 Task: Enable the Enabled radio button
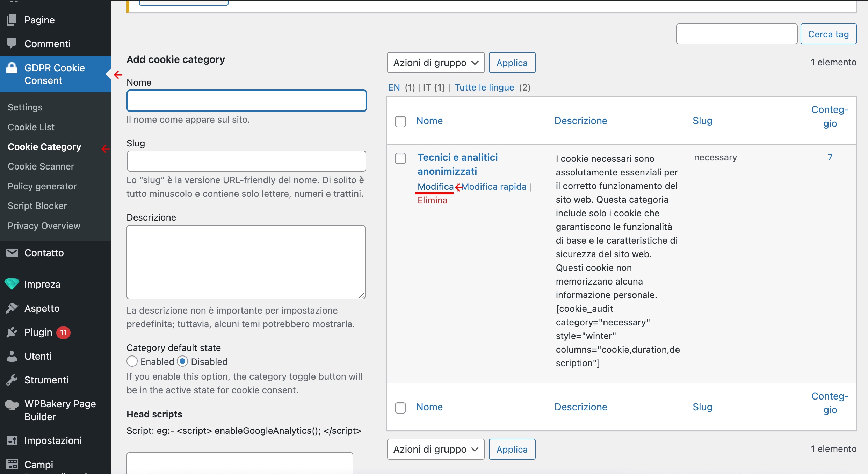pyautogui.click(x=132, y=361)
